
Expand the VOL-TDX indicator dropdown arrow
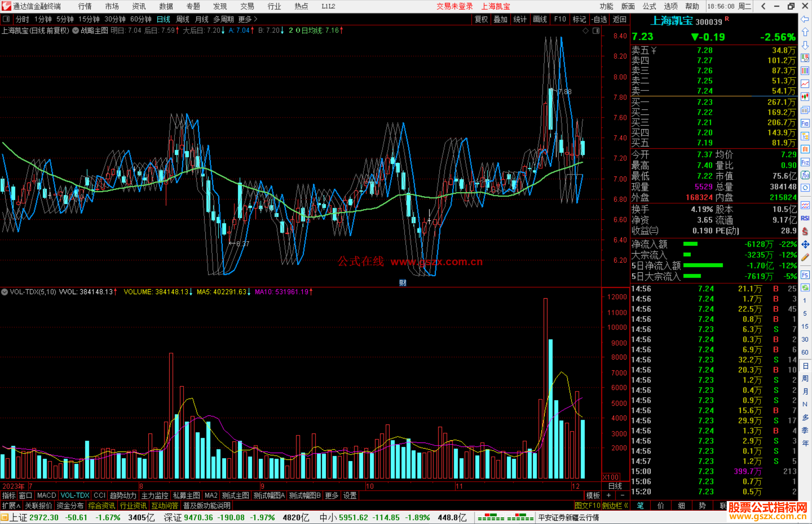(5, 292)
